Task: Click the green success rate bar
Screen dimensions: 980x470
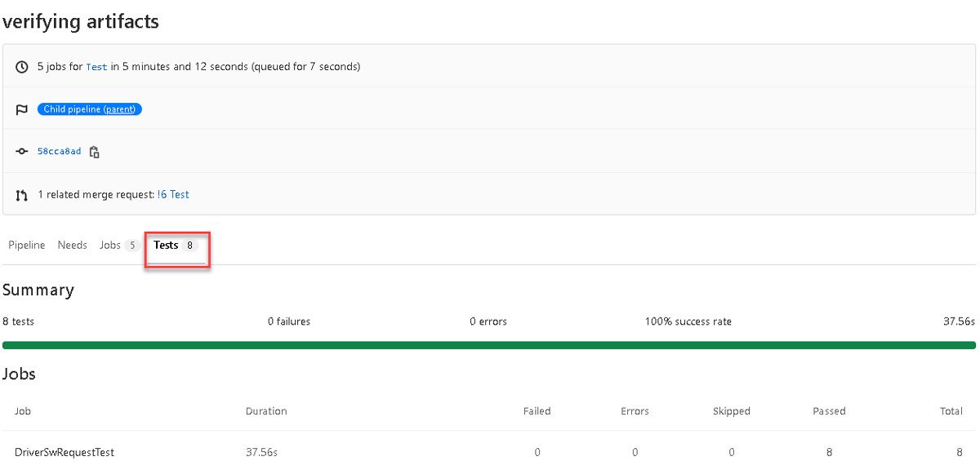Action: [488, 345]
